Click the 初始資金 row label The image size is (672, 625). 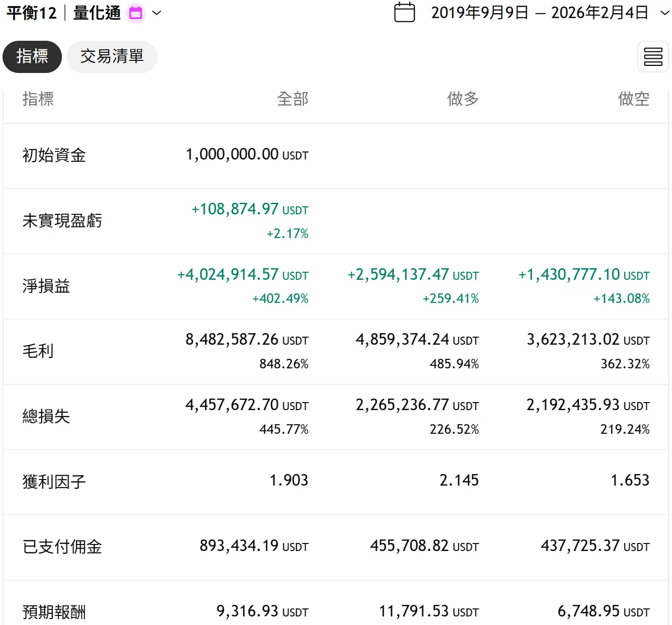54,155
